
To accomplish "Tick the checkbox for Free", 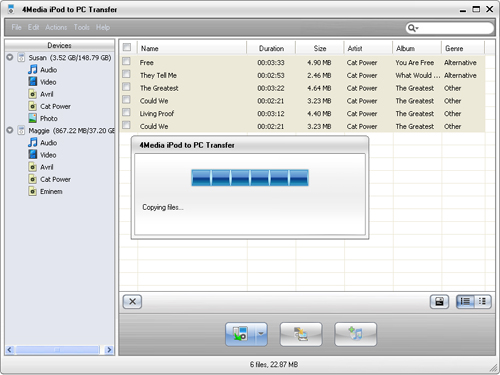I will click(x=126, y=61).
